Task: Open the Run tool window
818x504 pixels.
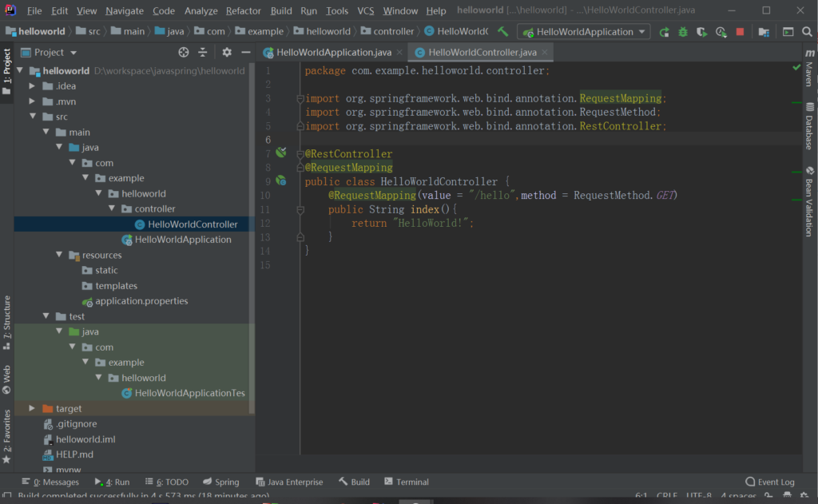Action: tap(112, 482)
